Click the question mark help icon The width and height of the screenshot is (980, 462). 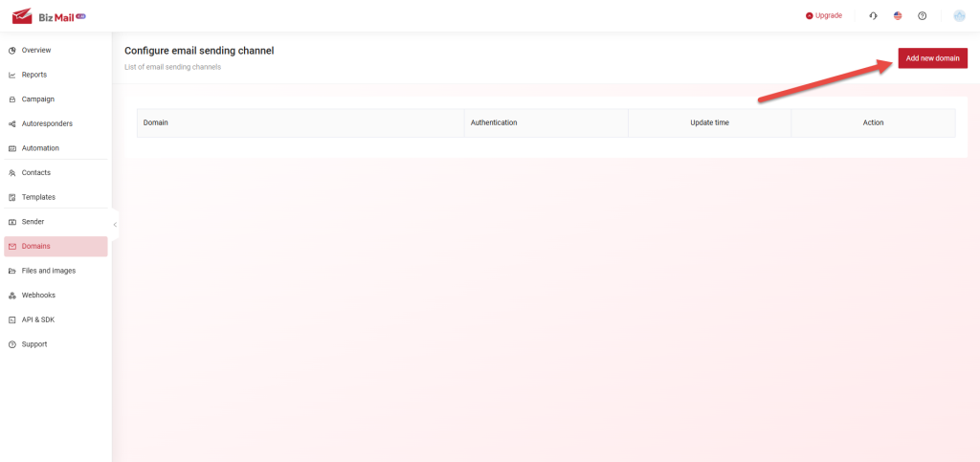pyautogui.click(x=923, y=16)
